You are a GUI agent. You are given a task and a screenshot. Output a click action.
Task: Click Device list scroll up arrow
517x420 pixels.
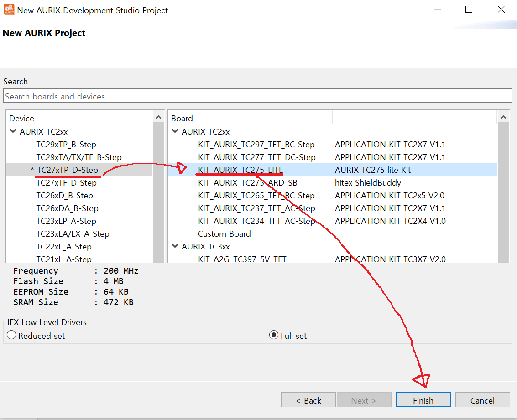(x=159, y=117)
